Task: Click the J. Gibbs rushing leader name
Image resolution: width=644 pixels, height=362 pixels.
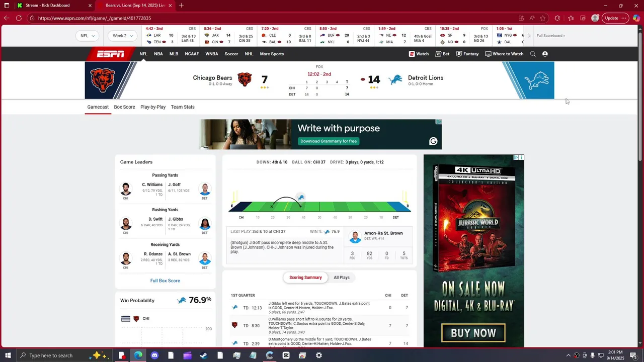Action: (175, 219)
